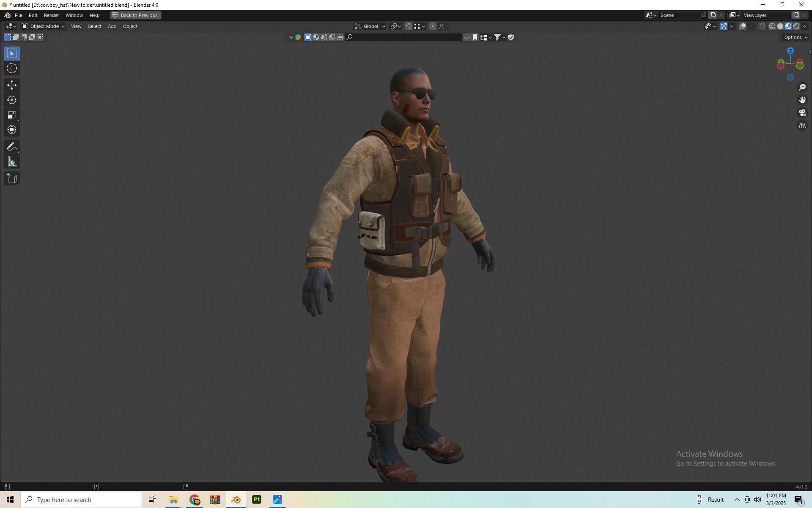This screenshot has height=508, width=812.
Task: Open the Blender logo application menu
Action: tap(7, 15)
